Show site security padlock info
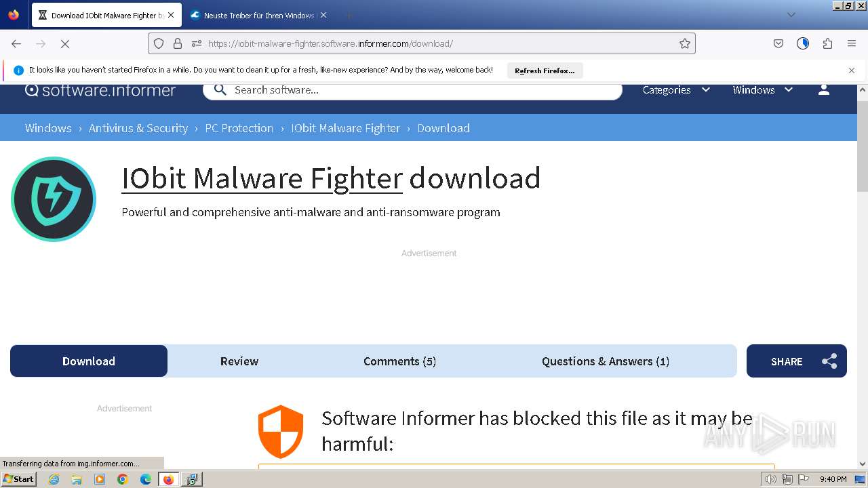Image resolution: width=868 pixels, height=488 pixels. click(x=178, y=43)
